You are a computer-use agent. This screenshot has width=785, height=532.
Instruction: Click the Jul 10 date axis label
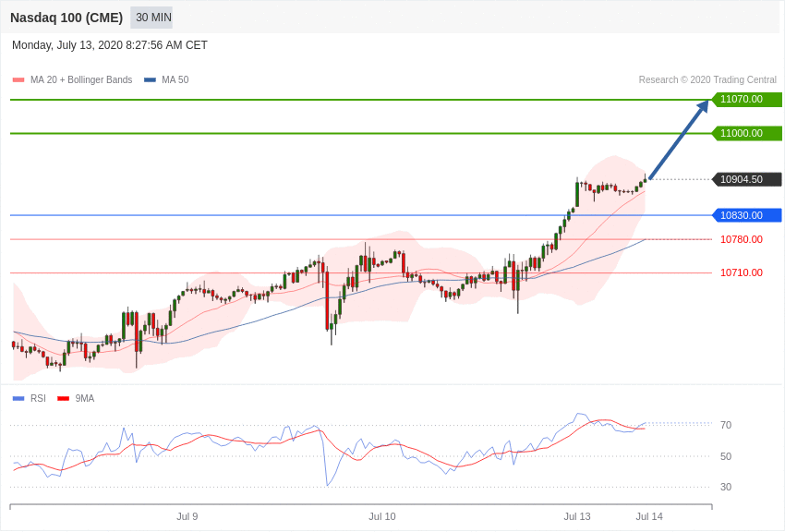click(382, 516)
